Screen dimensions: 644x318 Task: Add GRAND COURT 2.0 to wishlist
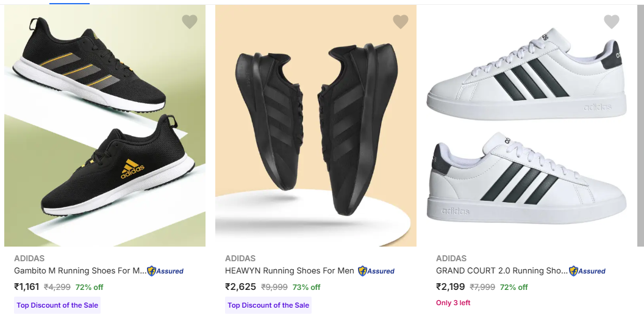coord(611,22)
